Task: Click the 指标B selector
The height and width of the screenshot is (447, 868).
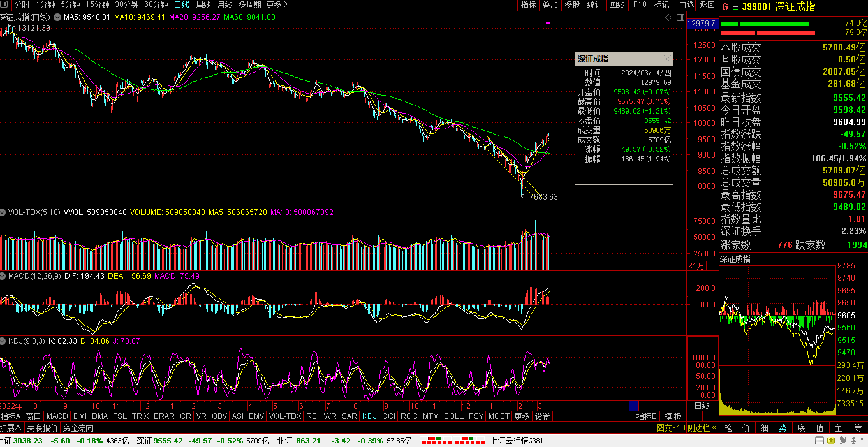Action: coord(647,416)
